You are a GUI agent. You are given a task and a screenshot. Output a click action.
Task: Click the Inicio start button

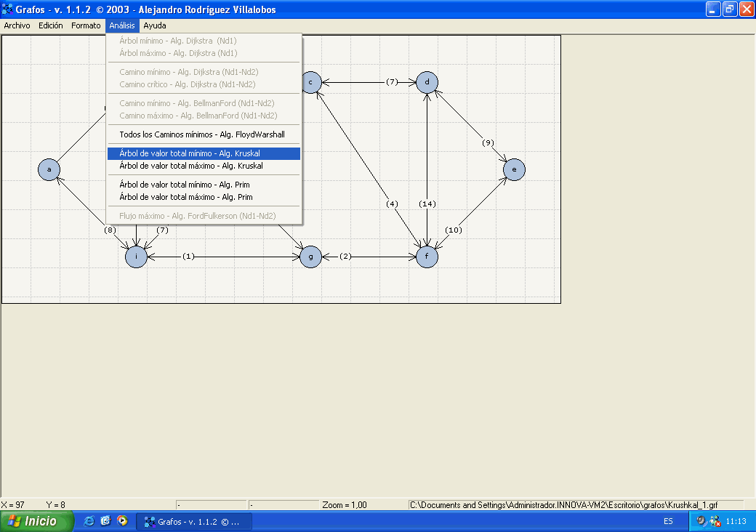(x=37, y=521)
